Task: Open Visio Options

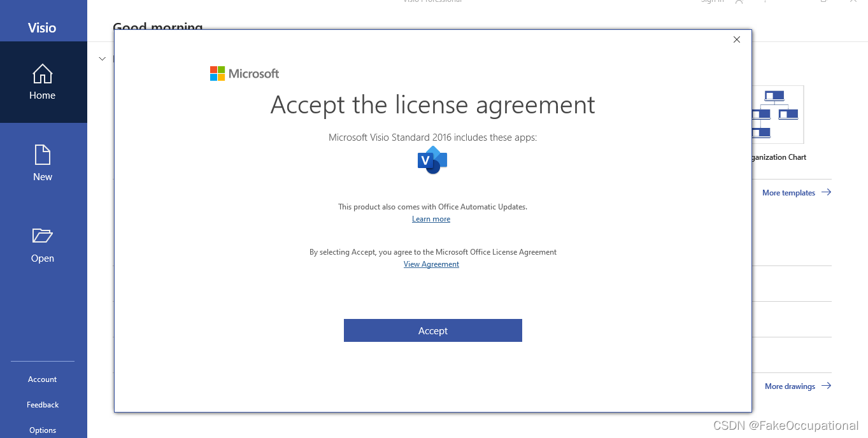Action: tap(43, 430)
